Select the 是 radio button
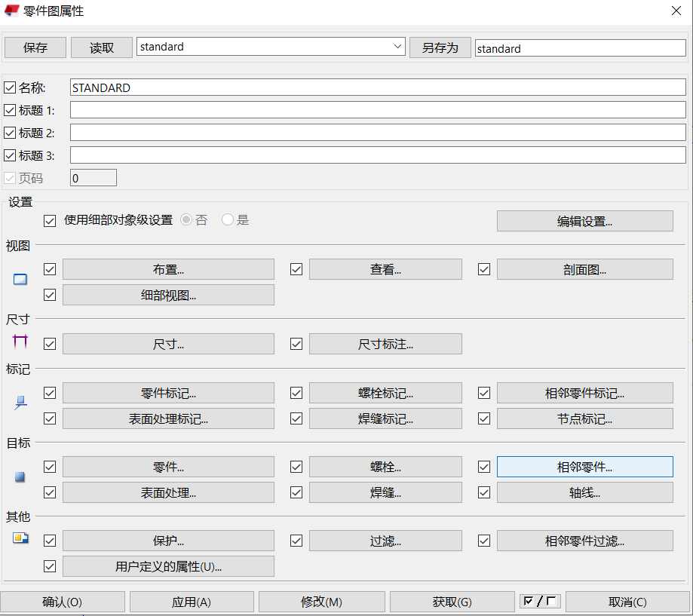 point(228,220)
